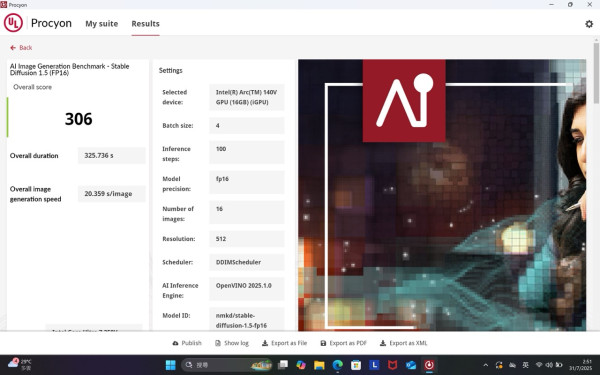Click the Number of images value 16
The width and height of the screenshot is (600, 375).
(247, 212)
